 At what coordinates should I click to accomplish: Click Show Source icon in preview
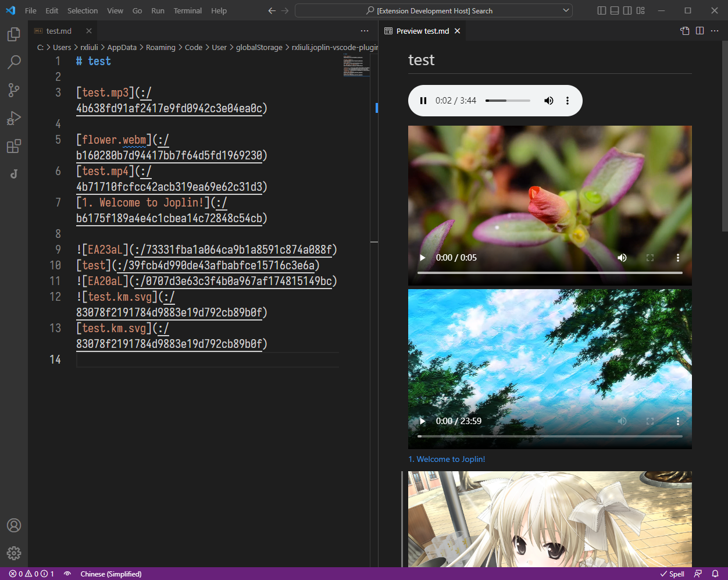pyautogui.click(x=685, y=31)
